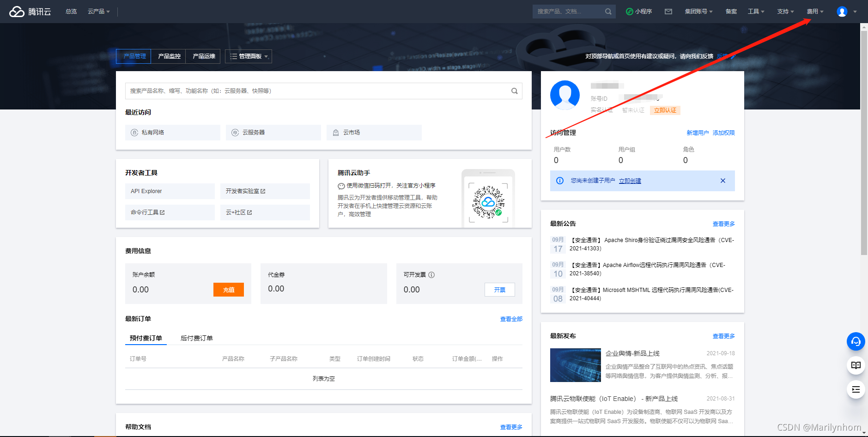Screen dimensions: 868x437
Task: Open the mail messages icon
Action: pyautogui.click(x=668, y=12)
